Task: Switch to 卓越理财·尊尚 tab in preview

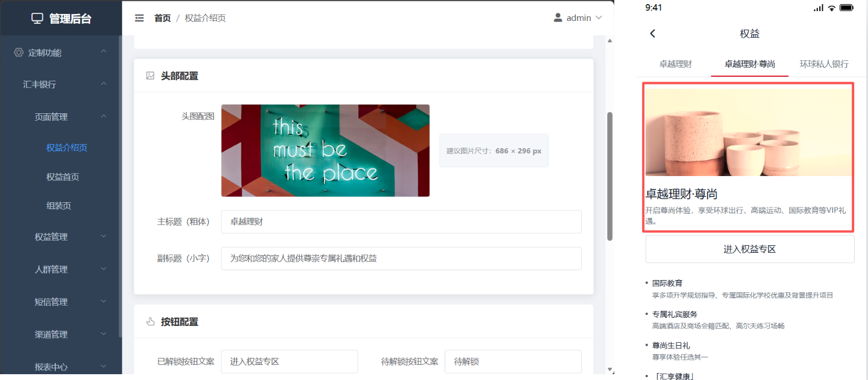Action: 750,64
